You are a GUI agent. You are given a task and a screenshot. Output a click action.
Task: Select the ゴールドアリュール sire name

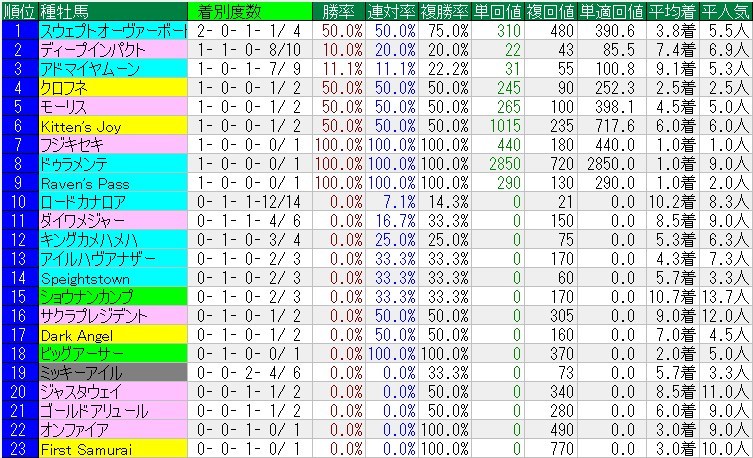pyautogui.click(x=113, y=411)
